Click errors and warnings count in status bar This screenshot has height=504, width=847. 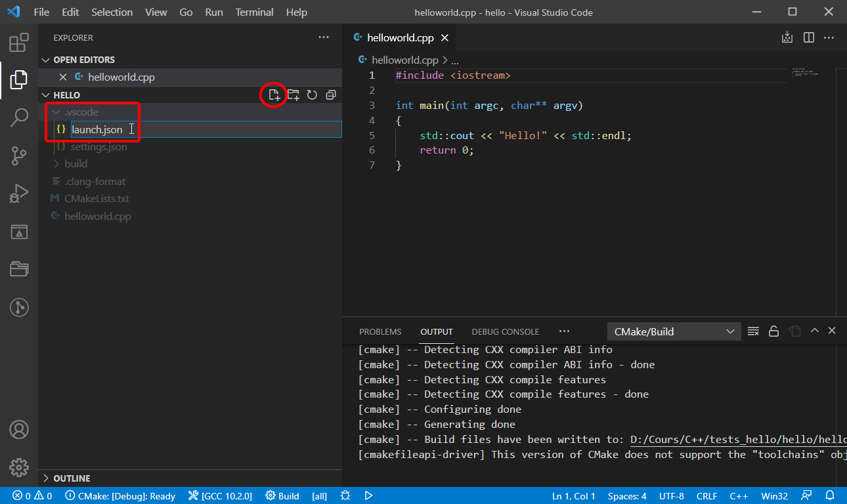[32, 495]
